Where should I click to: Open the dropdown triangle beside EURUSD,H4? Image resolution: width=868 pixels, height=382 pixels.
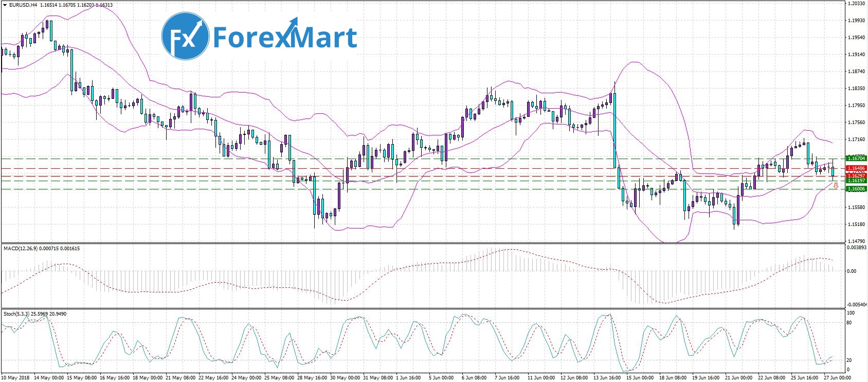(4, 5)
